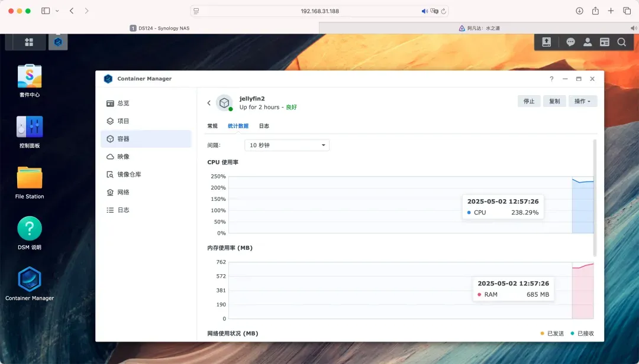
Task: Click the Safari share icon
Action: tap(595, 11)
